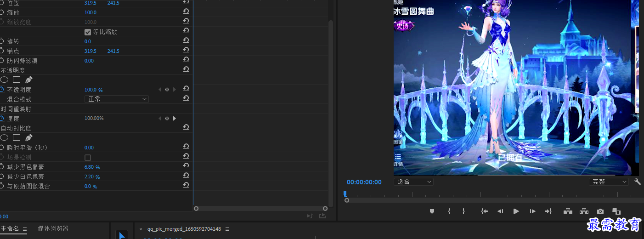This screenshot has width=644, height=239.
Task: Toggle animation stopwatch for 旋转
Action: point(2,41)
